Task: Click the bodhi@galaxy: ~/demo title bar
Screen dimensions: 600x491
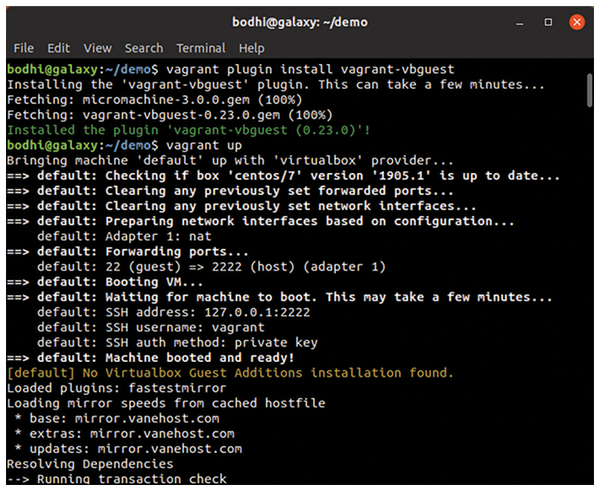Action: [x=300, y=22]
